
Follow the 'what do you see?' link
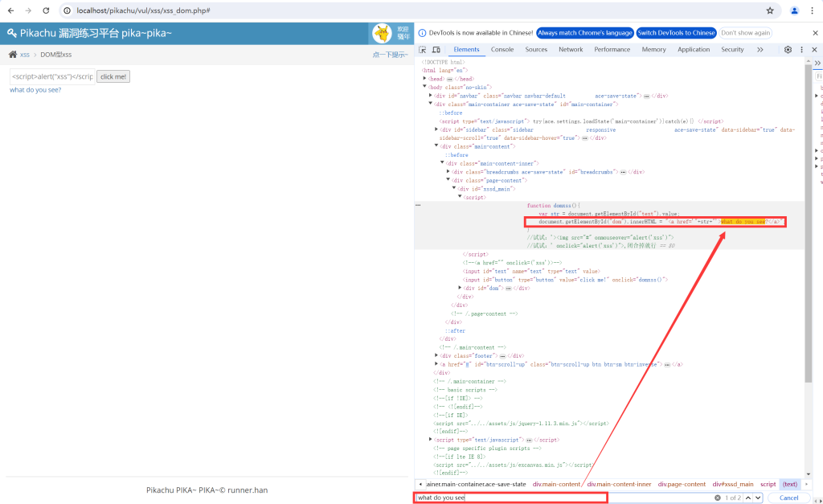[x=35, y=90]
